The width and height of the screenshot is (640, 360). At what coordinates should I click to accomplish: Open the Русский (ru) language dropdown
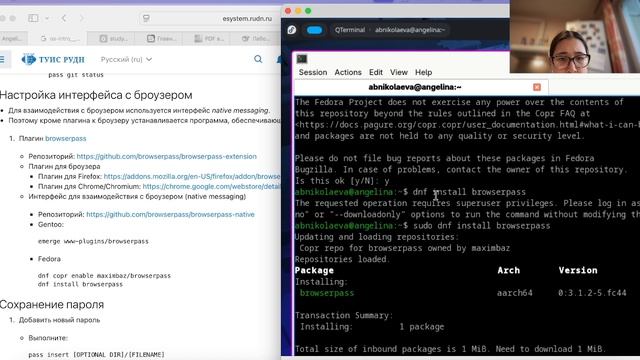[126, 60]
